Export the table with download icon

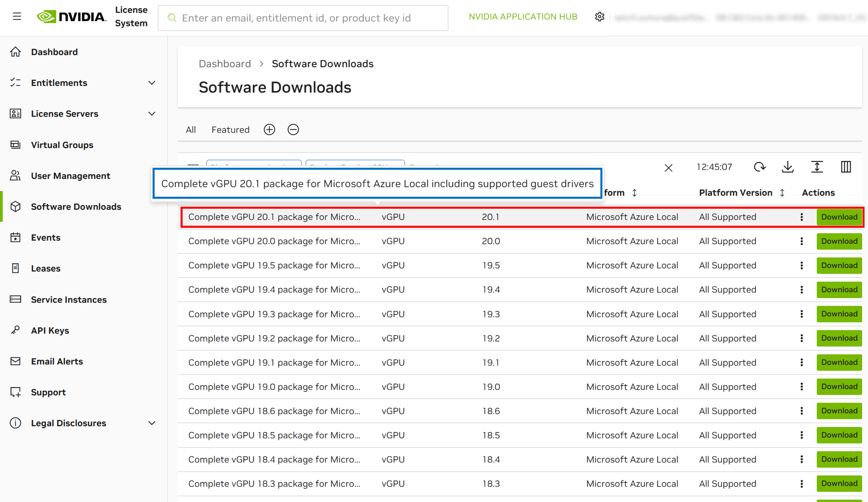point(788,167)
